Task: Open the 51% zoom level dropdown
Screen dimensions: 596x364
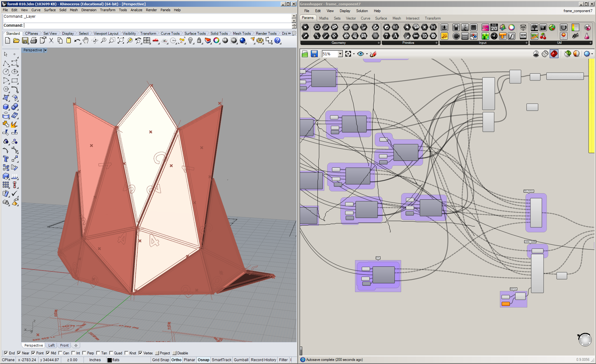Action: (340, 54)
